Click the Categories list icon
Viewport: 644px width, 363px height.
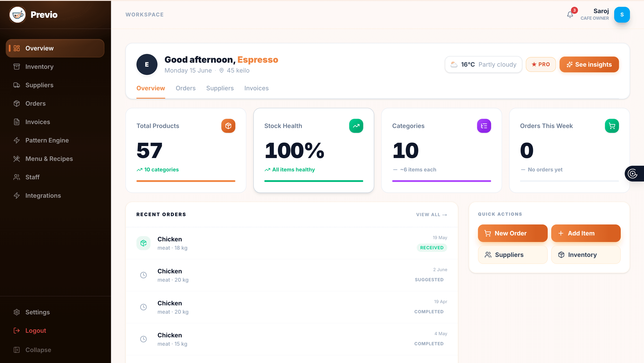pos(484,126)
